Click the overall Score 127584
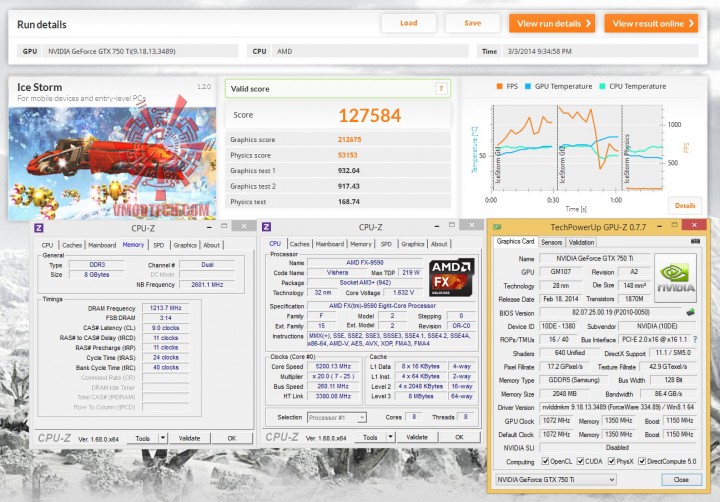720x502 pixels. point(370,115)
